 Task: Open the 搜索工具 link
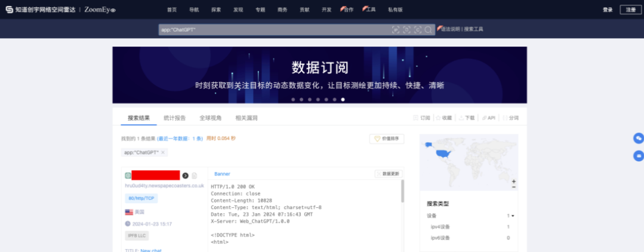click(473, 29)
